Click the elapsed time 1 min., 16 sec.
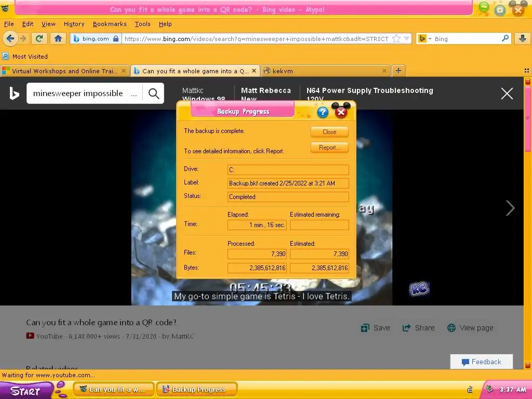Image resolution: width=532 pixels, height=399 pixels. 257,225
